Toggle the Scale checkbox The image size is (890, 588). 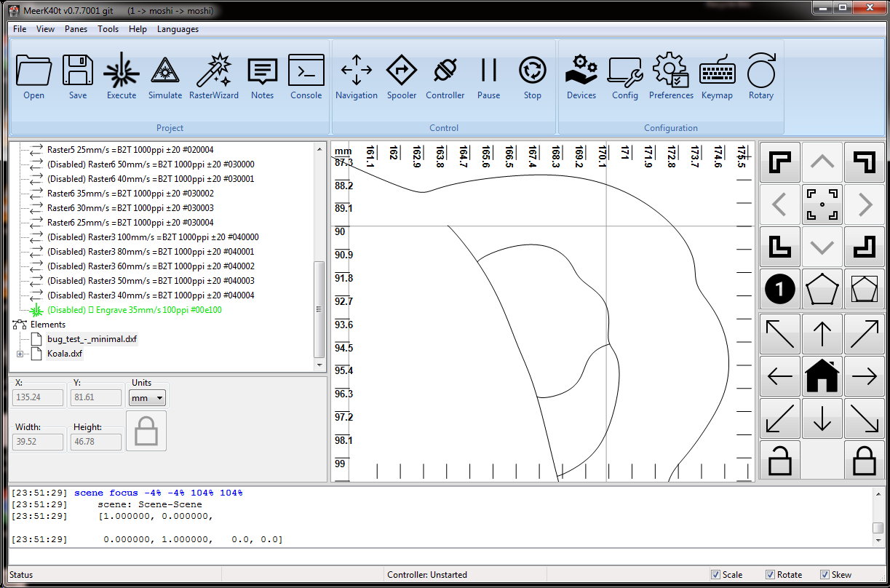715,574
